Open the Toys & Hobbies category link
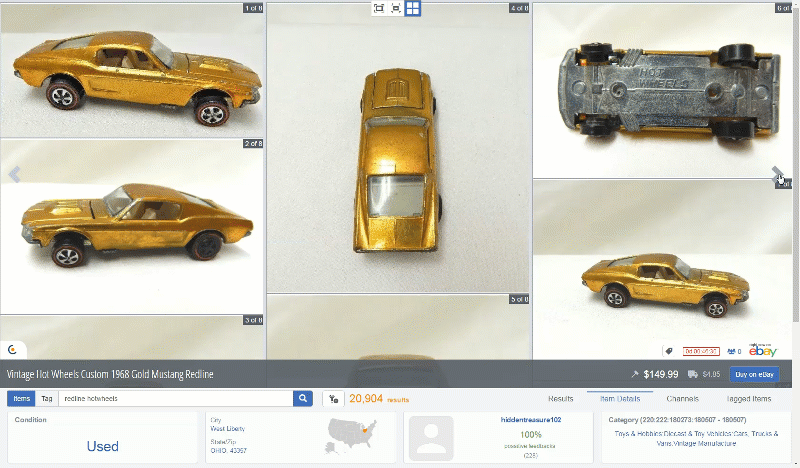The width and height of the screenshot is (800, 468). [696, 438]
